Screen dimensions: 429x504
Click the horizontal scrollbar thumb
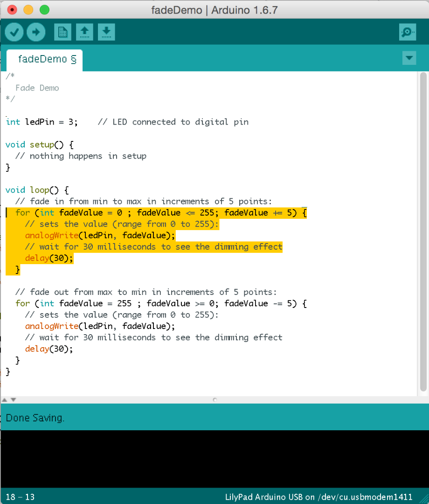tap(214, 399)
